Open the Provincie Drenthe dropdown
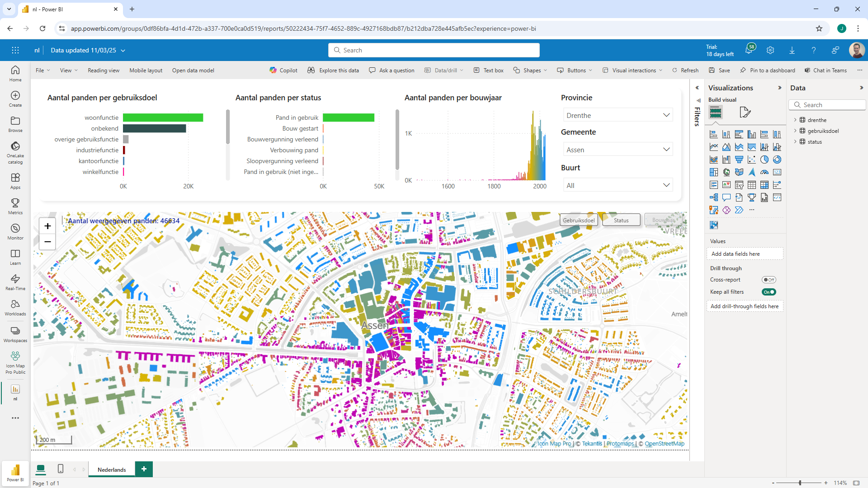This screenshot has width=868, height=488. [x=618, y=115]
